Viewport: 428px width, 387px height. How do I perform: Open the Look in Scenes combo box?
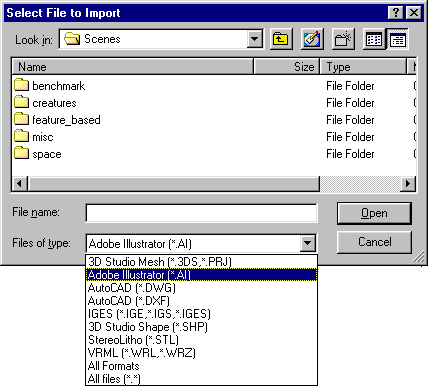click(161, 39)
